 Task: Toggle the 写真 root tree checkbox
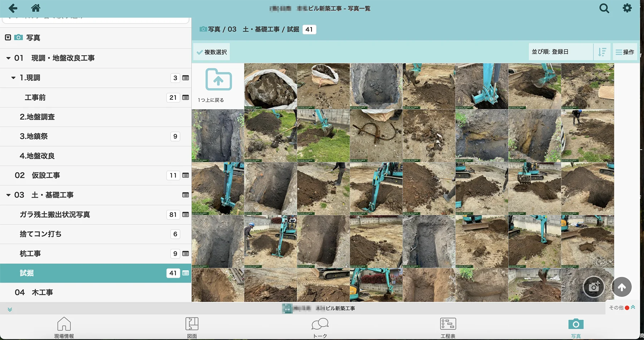pos(8,38)
